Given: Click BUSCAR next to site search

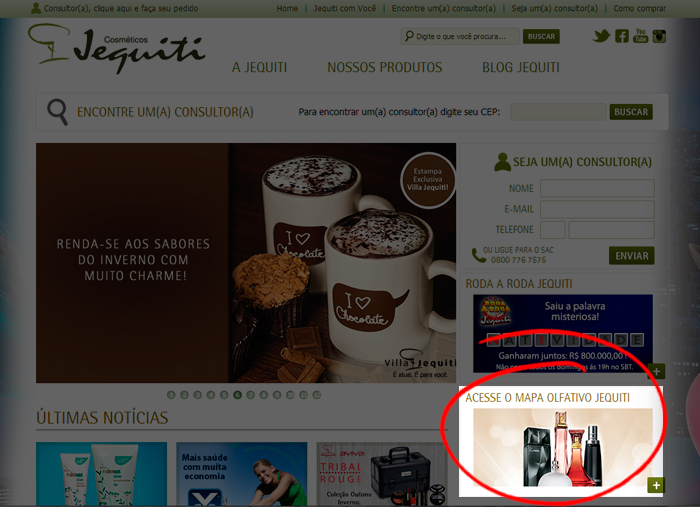Looking at the screenshot, I should (x=541, y=36).
